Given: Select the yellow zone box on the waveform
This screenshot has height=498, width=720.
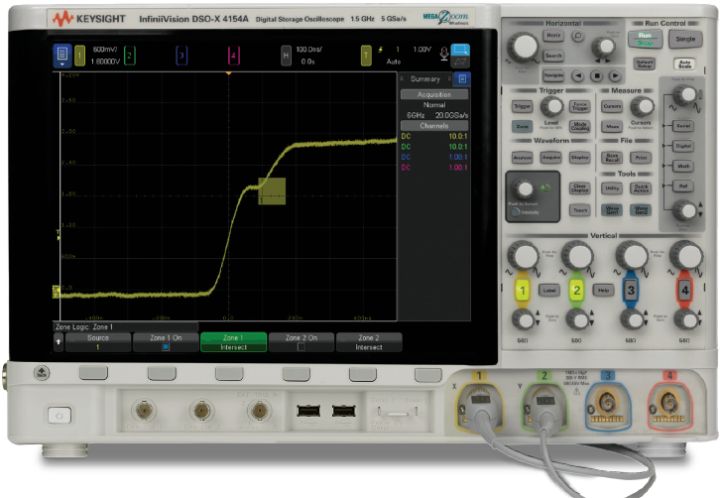Looking at the screenshot, I should 272,191.
